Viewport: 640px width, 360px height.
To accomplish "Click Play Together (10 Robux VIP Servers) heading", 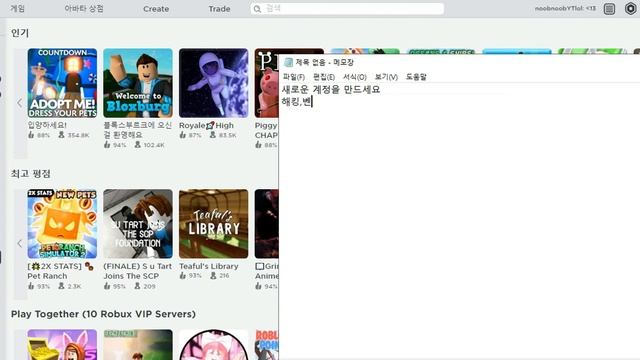I will (103, 314).
